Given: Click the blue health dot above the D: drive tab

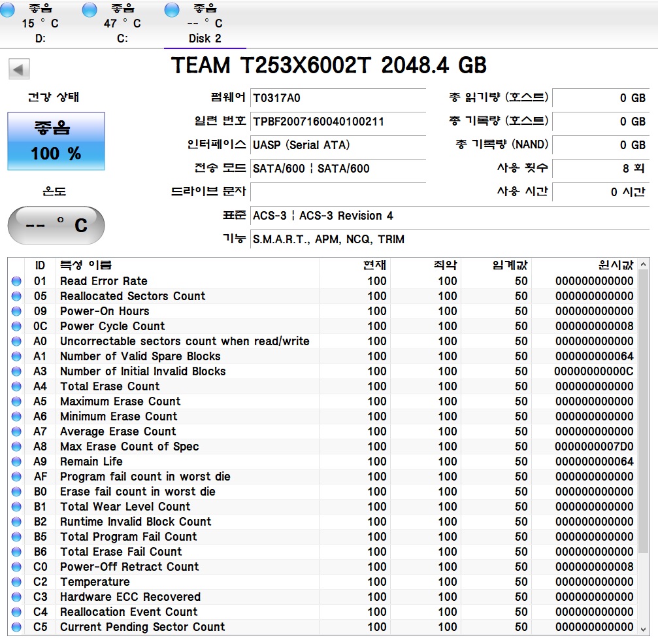Looking at the screenshot, I should pos(7,10).
